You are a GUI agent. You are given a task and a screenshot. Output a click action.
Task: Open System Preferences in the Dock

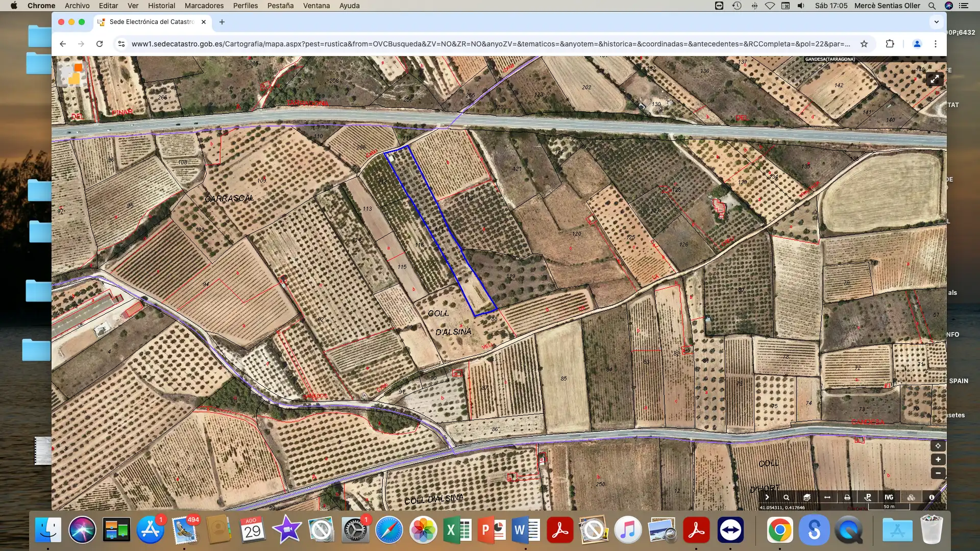click(x=355, y=530)
